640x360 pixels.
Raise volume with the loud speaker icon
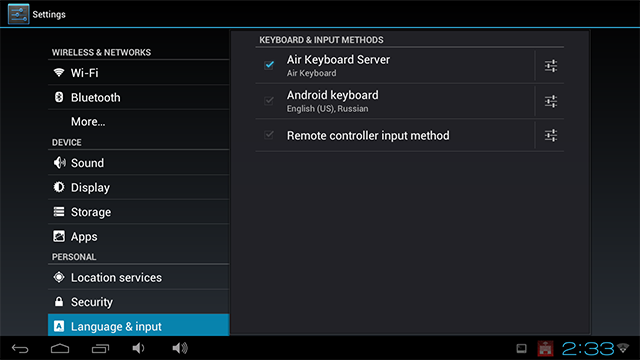180,348
